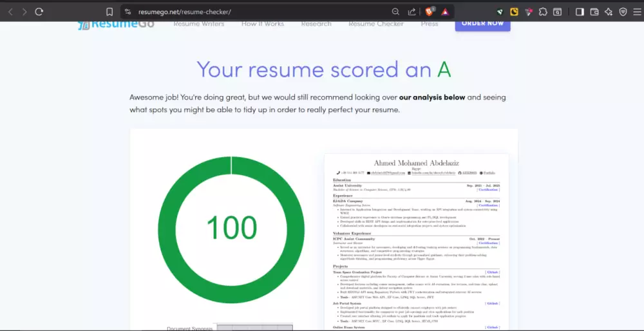
Task: Open the pink-badged triangle extension icon
Action: [529, 12]
